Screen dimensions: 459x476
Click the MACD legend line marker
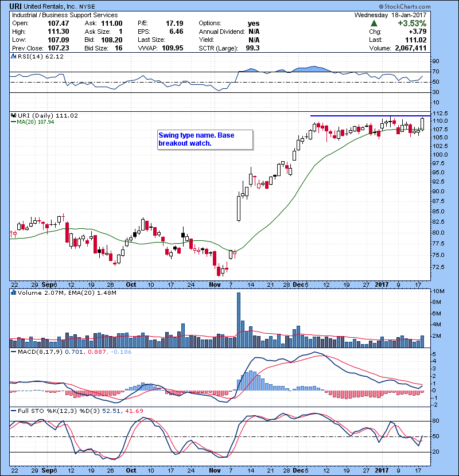coord(13,352)
